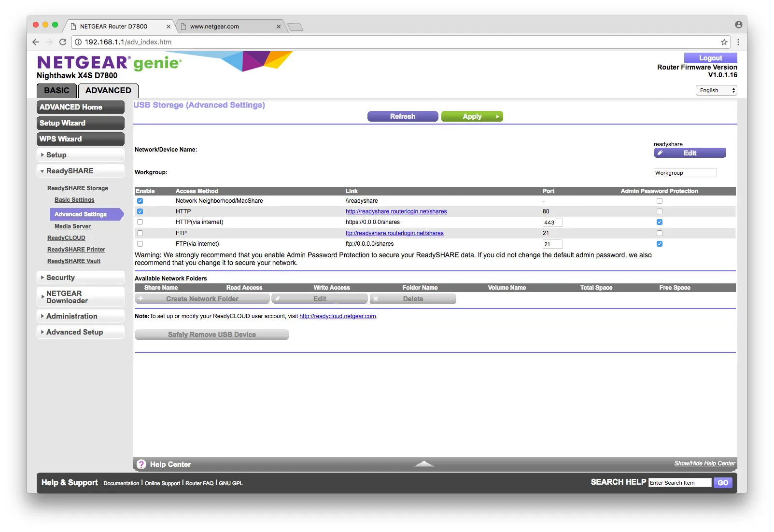Switch to the www.netgear.com browser tab
Viewport: 774px width, 532px height.
point(230,27)
